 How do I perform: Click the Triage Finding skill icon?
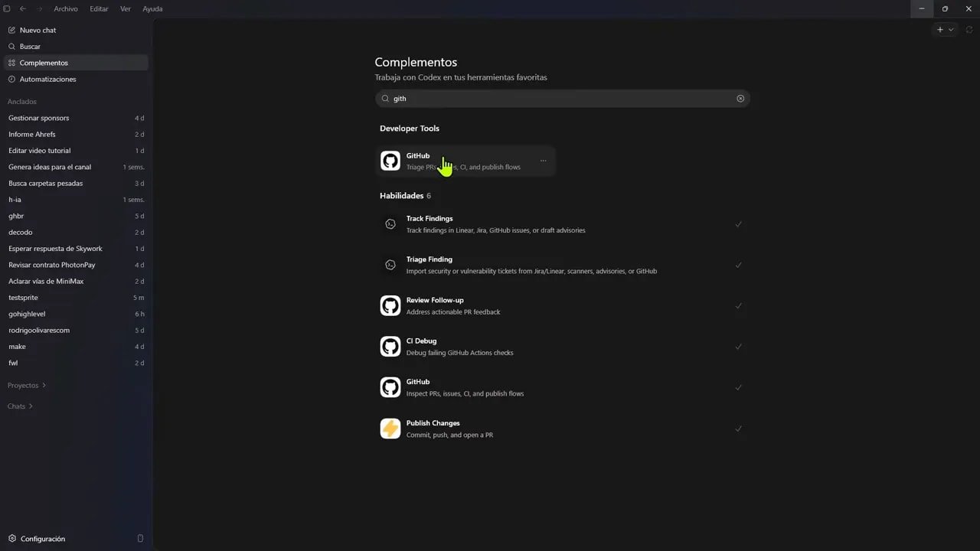(390, 265)
